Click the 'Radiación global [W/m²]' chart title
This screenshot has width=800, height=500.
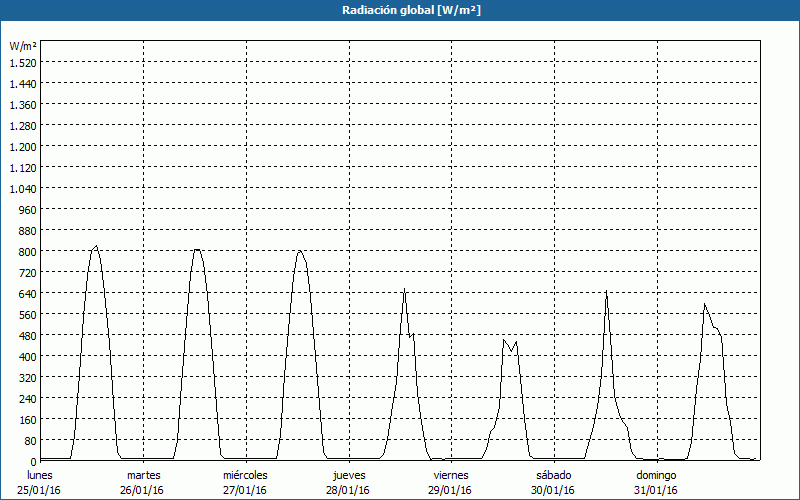(x=400, y=10)
